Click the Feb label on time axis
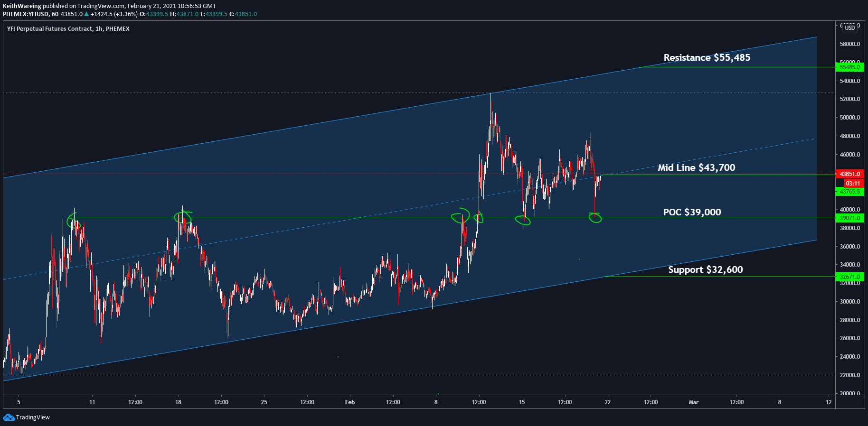The width and height of the screenshot is (868, 426). [x=350, y=402]
